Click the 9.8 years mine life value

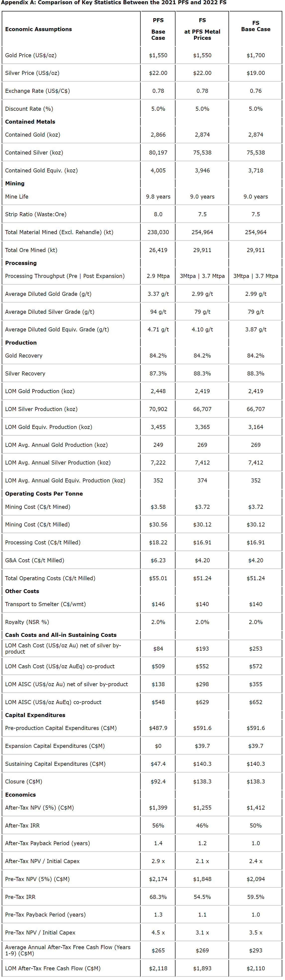pos(158,197)
